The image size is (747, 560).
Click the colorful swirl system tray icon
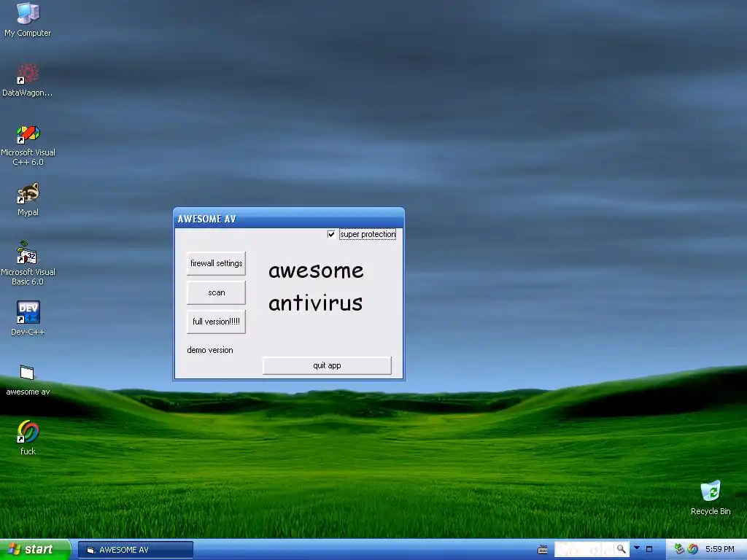[693, 550]
